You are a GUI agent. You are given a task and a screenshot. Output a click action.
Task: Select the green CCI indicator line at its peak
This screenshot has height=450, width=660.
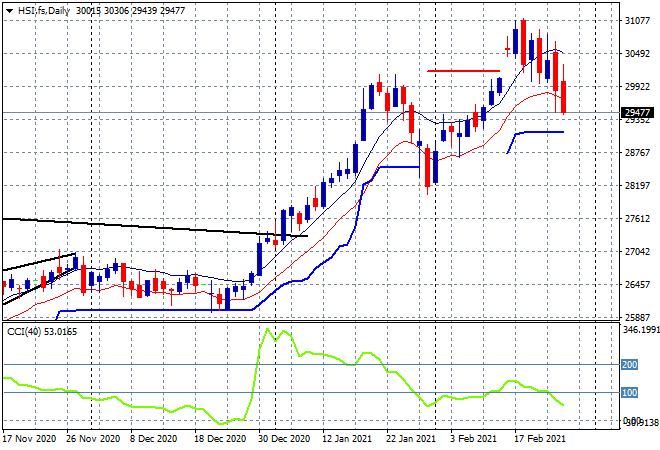coord(267,329)
